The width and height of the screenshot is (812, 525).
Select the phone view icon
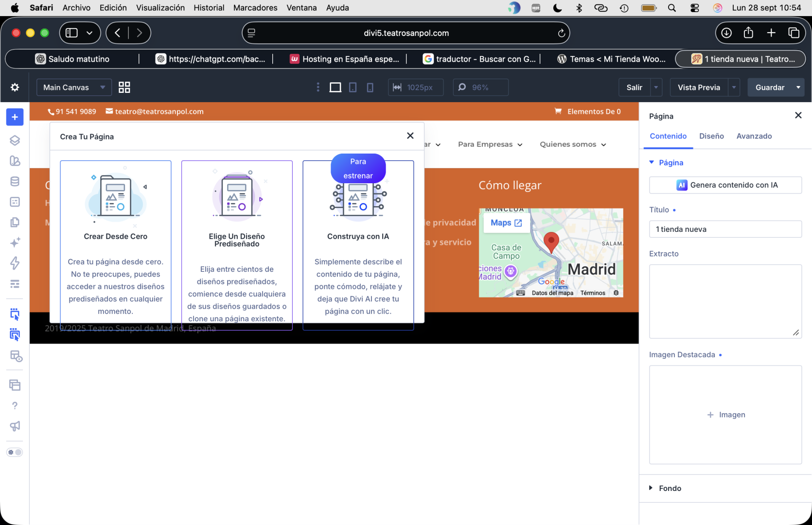tap(370, 87)
